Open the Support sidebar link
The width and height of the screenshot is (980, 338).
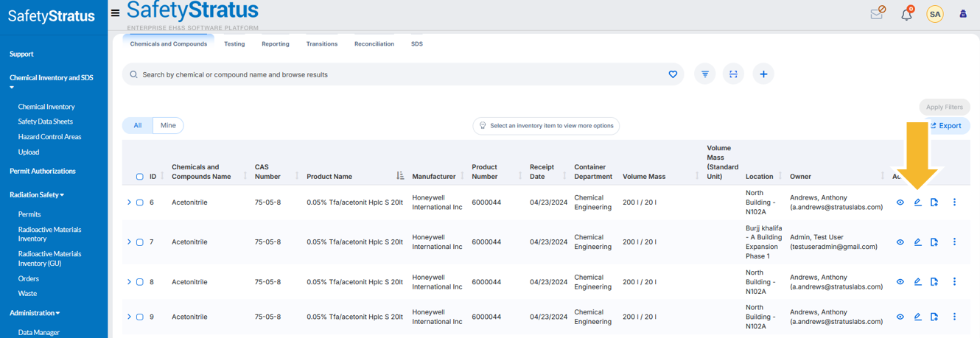tap(21, 54)
